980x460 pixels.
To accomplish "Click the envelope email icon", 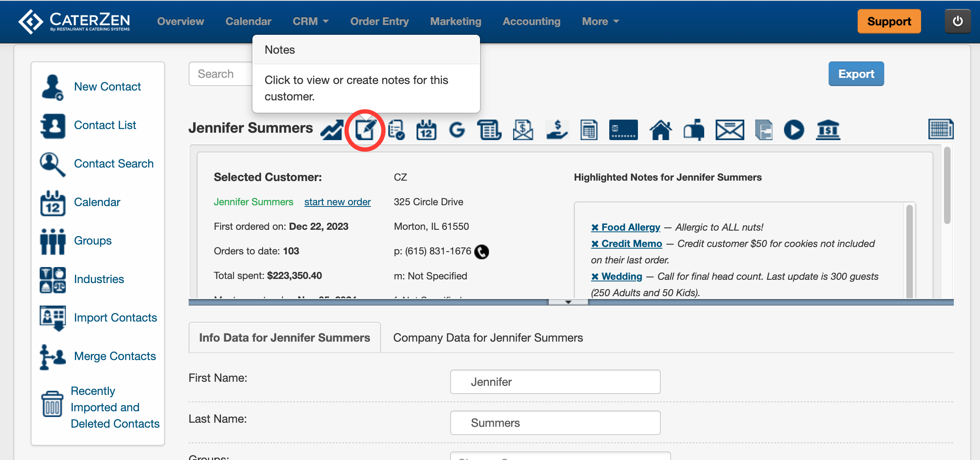I will (730, 130).
